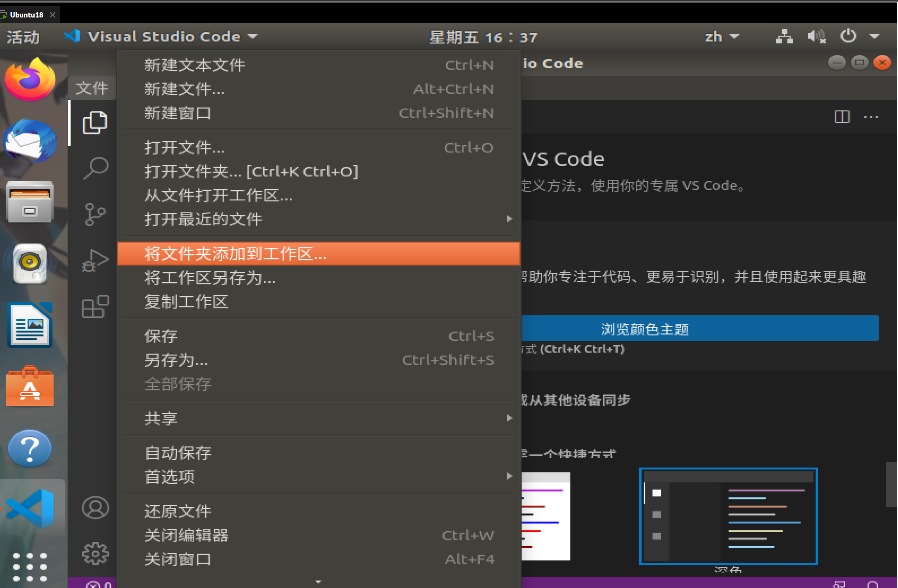Select the dark theme preview thumbnail
The image size is (898, 588).
[x=728, y=516]
